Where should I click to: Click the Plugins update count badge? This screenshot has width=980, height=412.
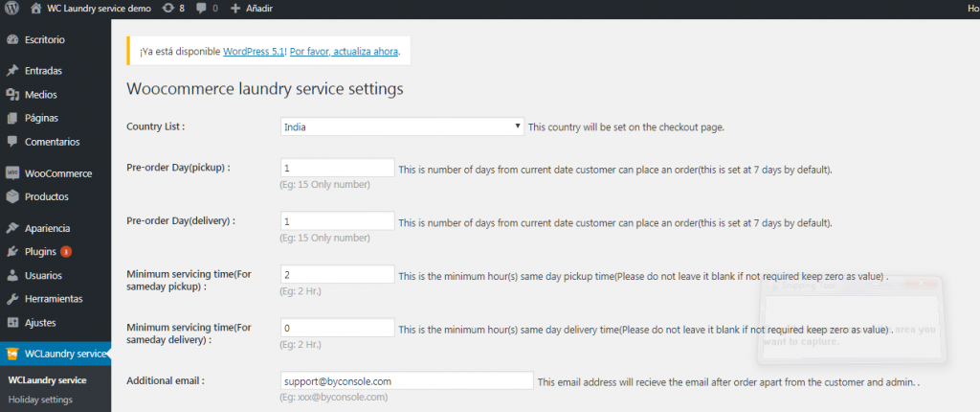pos(66,252)
